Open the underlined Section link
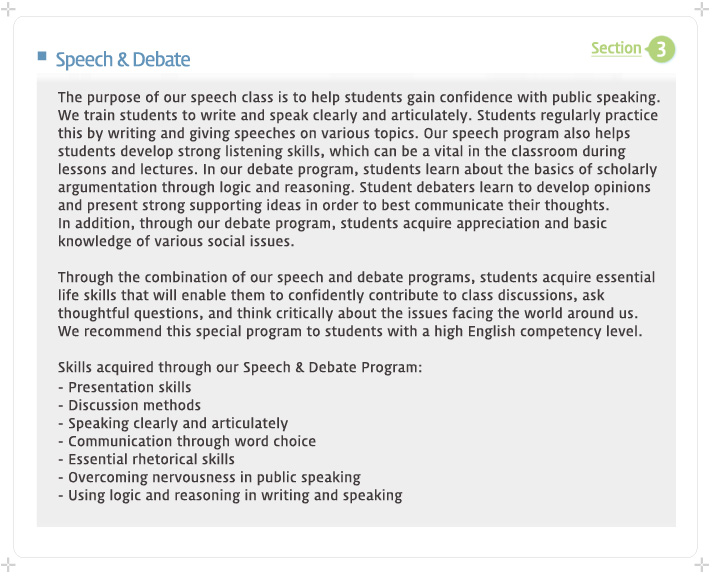Viewport: 712px width, 580px height. 616,48
